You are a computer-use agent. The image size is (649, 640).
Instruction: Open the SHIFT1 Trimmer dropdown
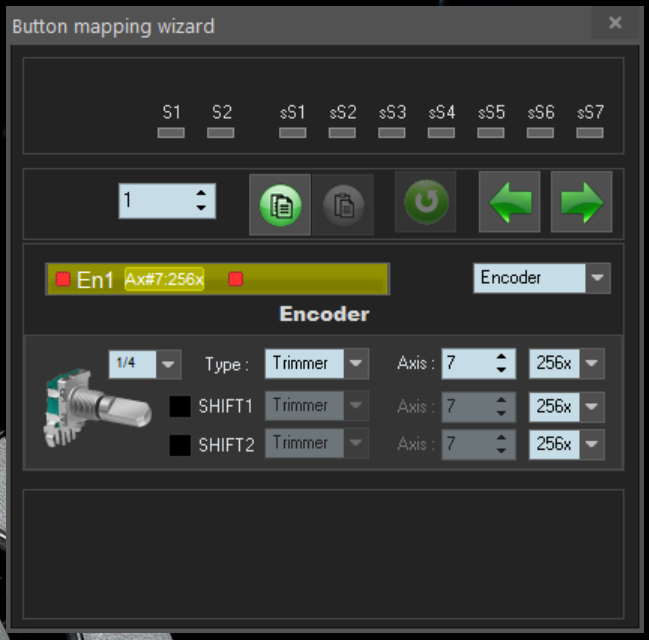[356, 406]
